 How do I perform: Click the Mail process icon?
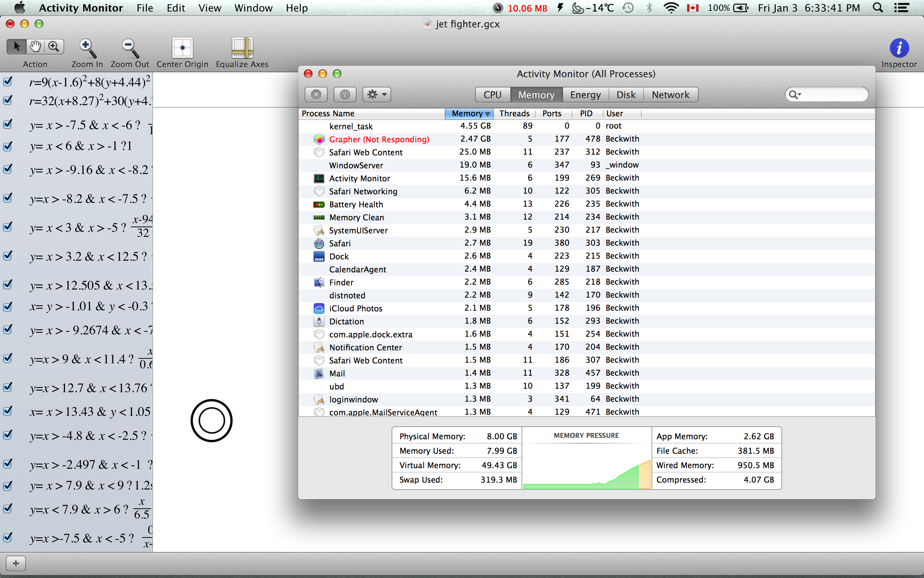coord(319,373)
